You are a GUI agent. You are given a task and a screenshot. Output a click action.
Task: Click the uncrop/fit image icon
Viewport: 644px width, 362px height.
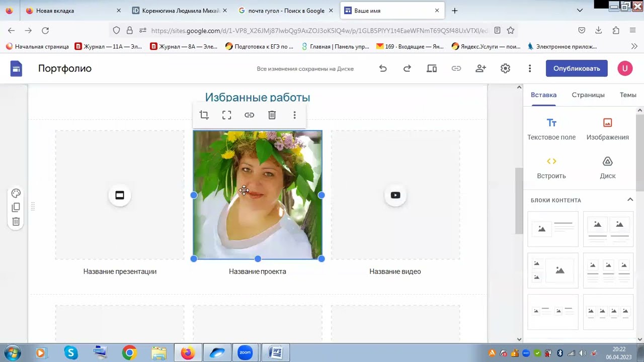click(x=226, y=115)
